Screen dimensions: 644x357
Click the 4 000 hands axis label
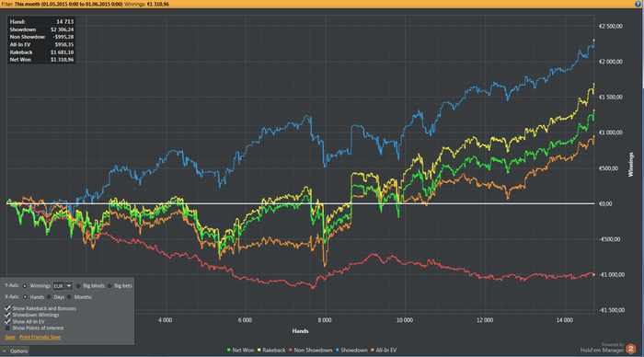[165, 320]
